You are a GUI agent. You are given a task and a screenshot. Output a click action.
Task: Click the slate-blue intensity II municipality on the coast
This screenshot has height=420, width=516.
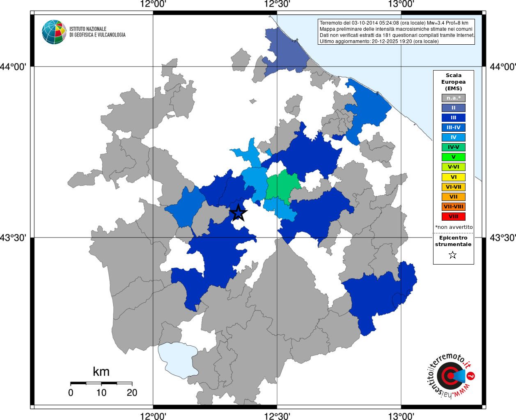coord(286,51)
